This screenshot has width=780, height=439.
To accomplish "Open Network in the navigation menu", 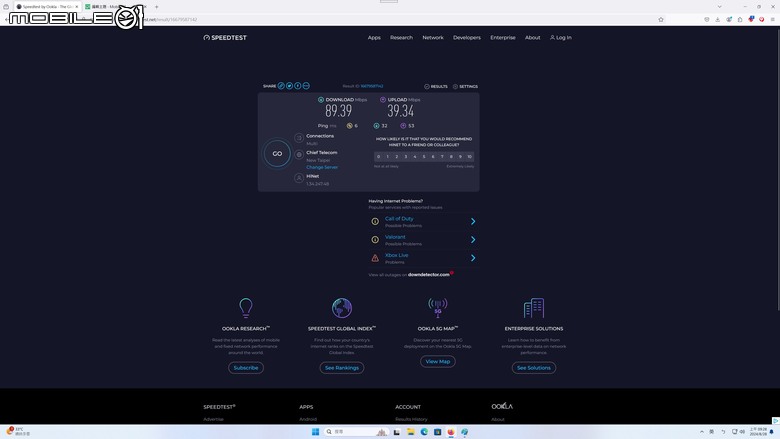I will (433, 38).
